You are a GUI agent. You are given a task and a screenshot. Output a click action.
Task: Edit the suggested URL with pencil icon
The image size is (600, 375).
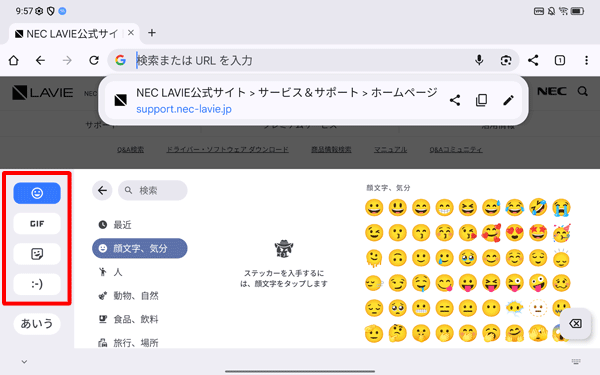coord(508,101)
